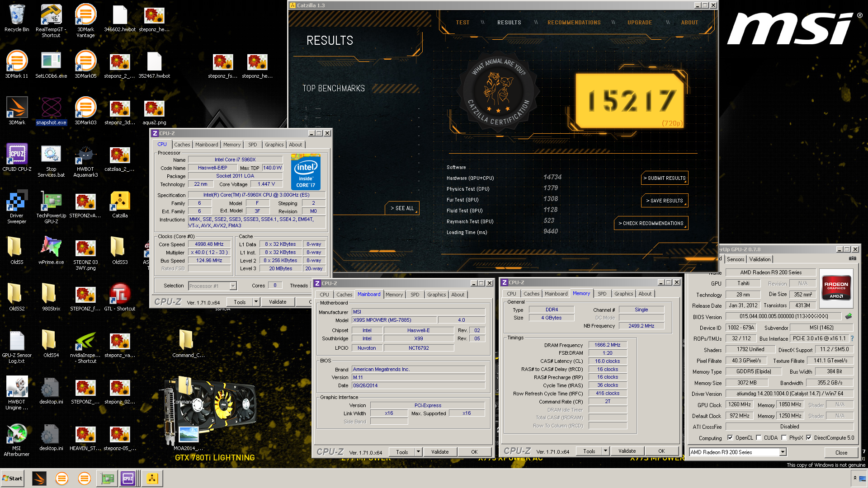Open the Validation tab in GPU-Z

[x=760, y=259]
